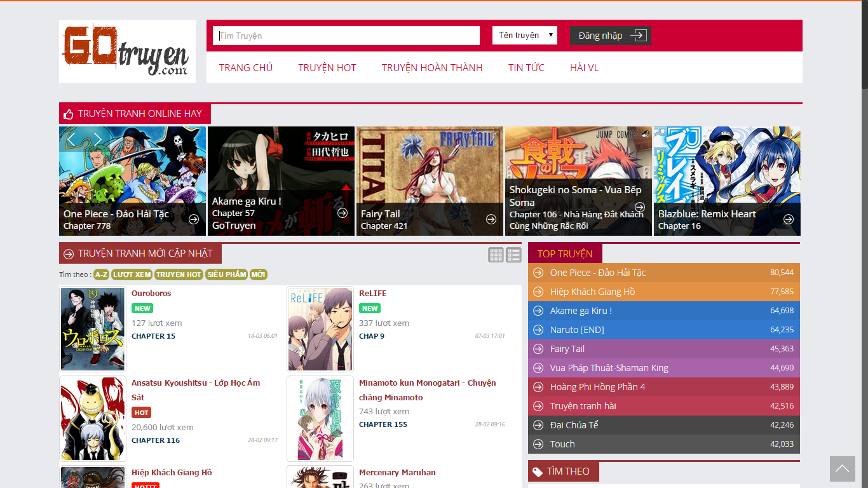
Task: Click arrow icon beside Đại Chúa Tể
Action: click(x=538, y=425)
